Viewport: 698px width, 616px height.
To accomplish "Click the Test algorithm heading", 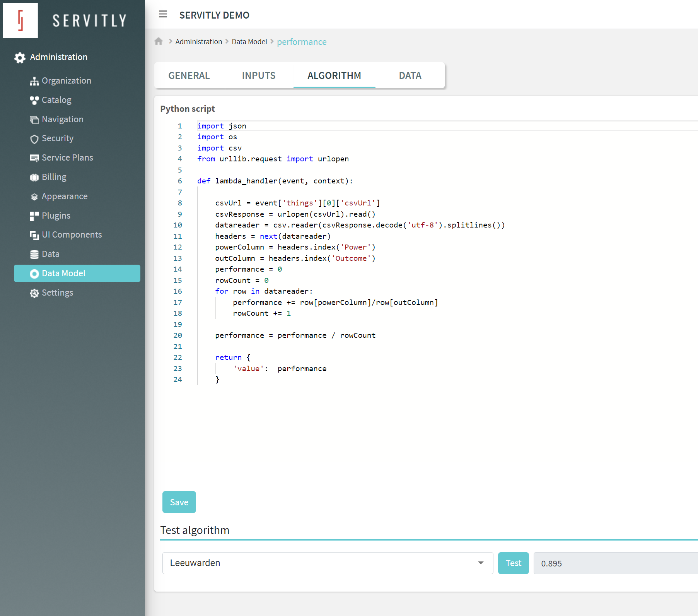I will pyautogui.click(x=195, y=530).
